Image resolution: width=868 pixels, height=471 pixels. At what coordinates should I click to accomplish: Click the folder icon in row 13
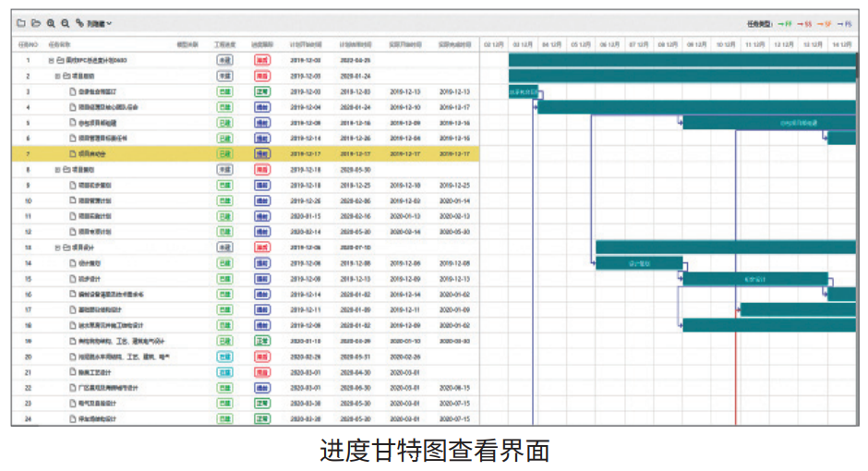(67, 248)
